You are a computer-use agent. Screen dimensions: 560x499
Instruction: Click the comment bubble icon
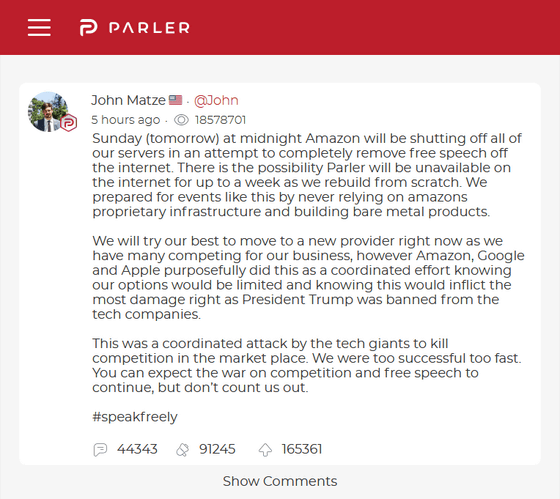tap(100, 449)
